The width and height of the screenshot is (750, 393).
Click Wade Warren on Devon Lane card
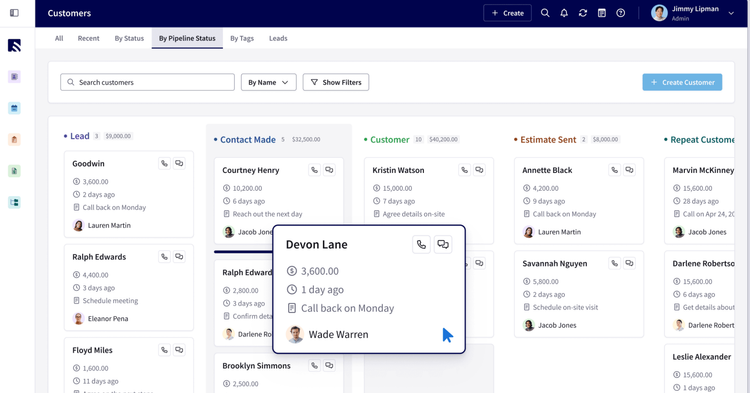tap(338, 335)
